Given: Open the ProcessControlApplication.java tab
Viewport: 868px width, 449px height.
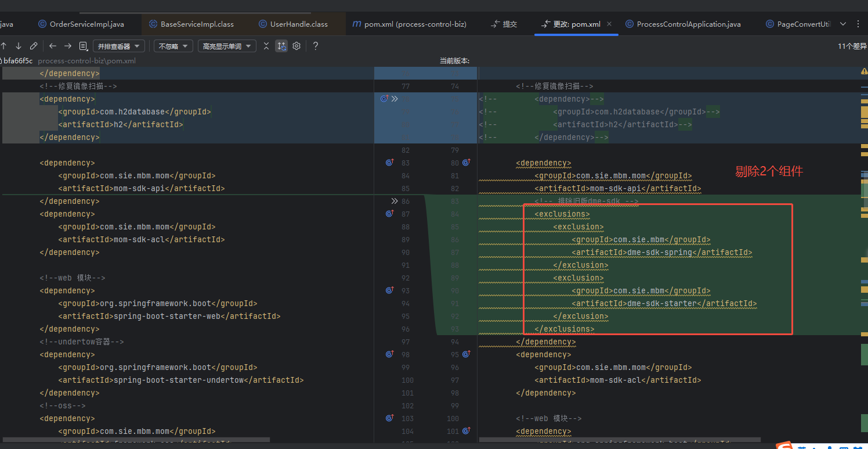Looking at the screenshot, I should [683, 24].
